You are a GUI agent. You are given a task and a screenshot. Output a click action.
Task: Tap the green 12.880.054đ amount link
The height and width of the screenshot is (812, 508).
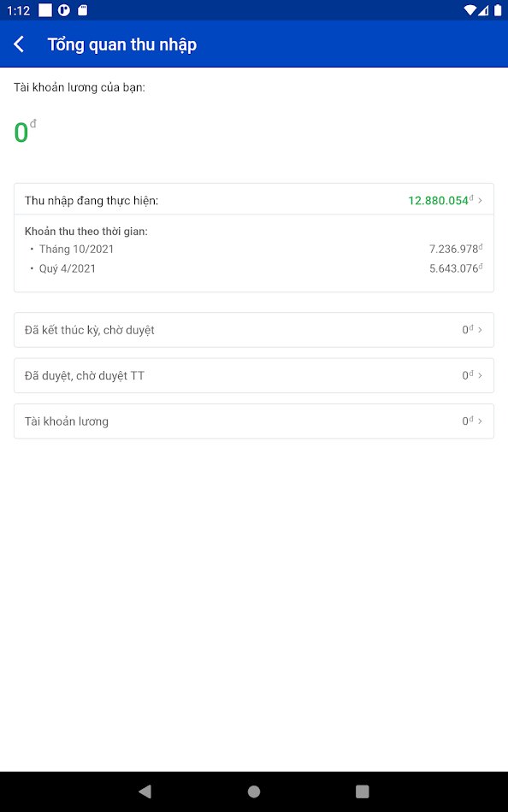point(439,199)
